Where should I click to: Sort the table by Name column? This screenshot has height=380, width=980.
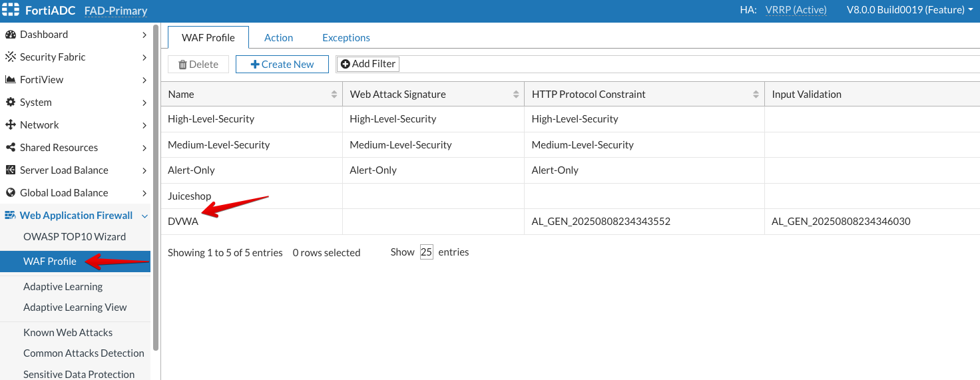pos(334,95)
